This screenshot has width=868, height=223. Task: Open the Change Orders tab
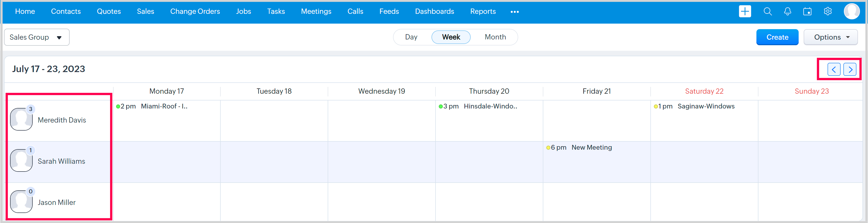[x=195, y=12]
